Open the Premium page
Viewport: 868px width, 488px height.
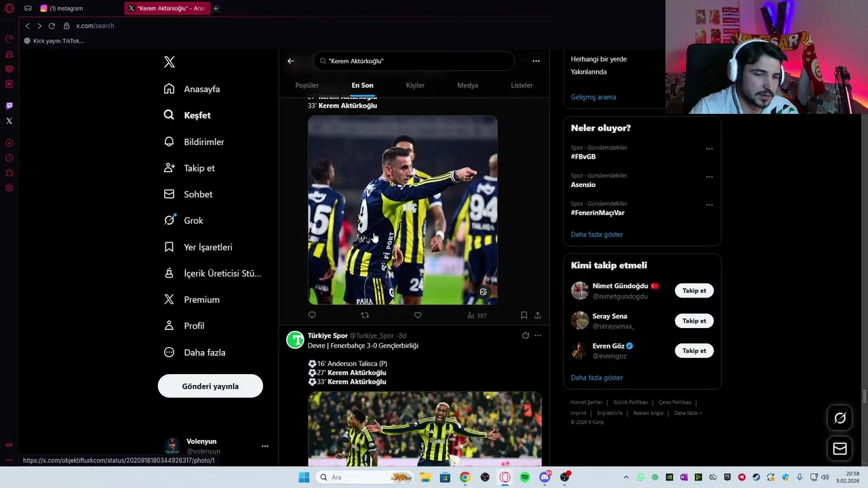click(193, 300)
